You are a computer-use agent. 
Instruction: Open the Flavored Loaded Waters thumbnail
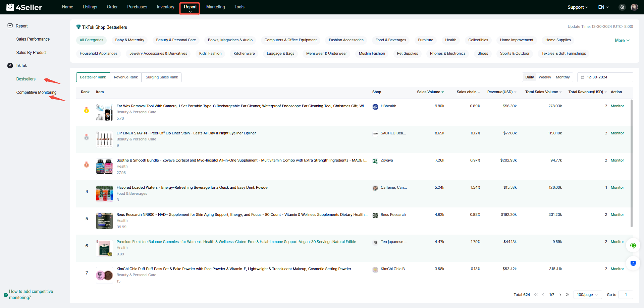coord(104,194)
